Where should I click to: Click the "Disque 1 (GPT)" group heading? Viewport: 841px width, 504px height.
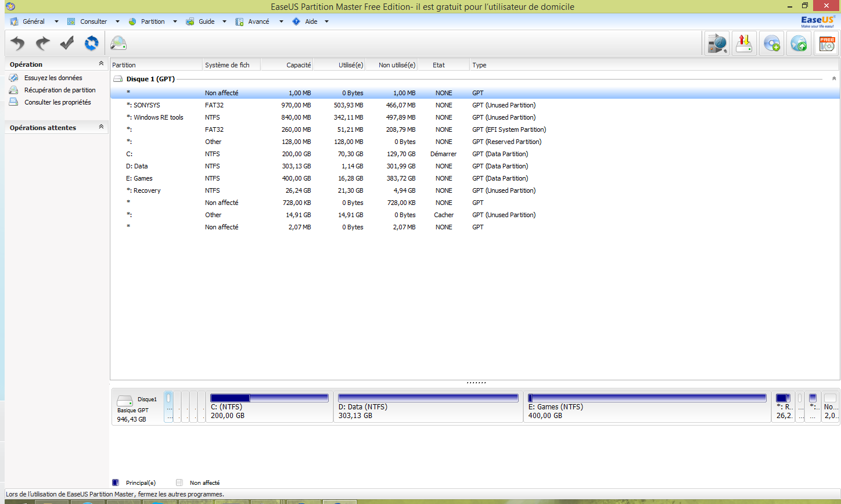tap(150, 79)
